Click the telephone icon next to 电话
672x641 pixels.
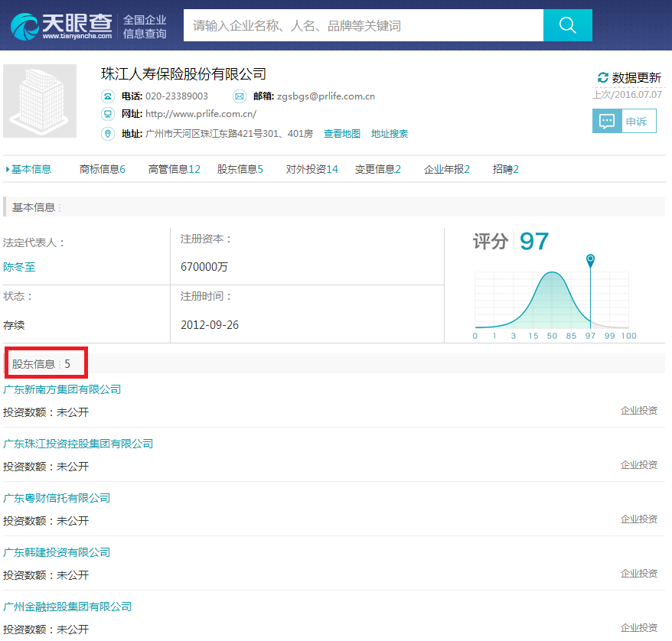coord(108,96)
